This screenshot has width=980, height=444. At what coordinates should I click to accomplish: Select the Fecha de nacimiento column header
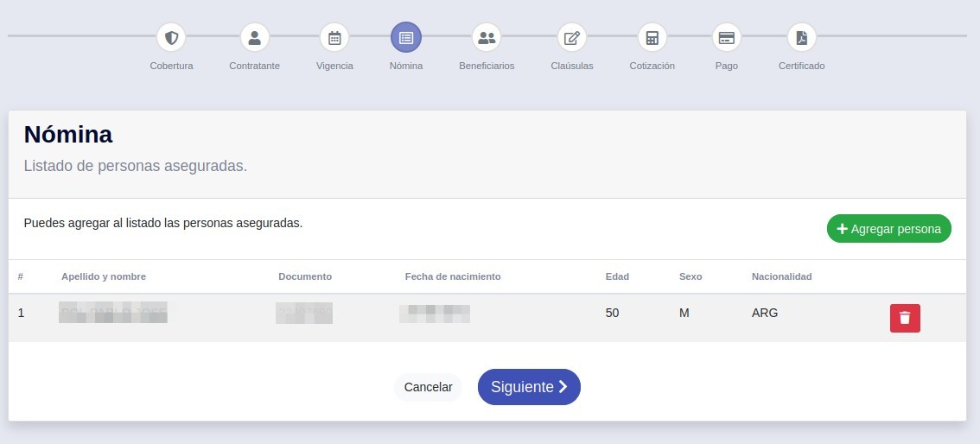[453, 276]
